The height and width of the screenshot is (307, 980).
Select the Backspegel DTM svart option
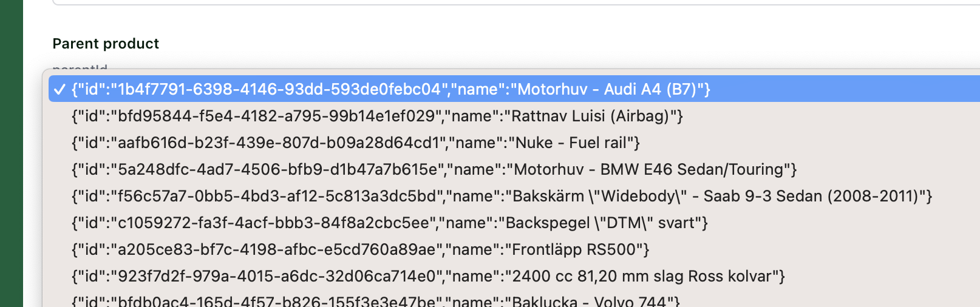pos(389,223)
